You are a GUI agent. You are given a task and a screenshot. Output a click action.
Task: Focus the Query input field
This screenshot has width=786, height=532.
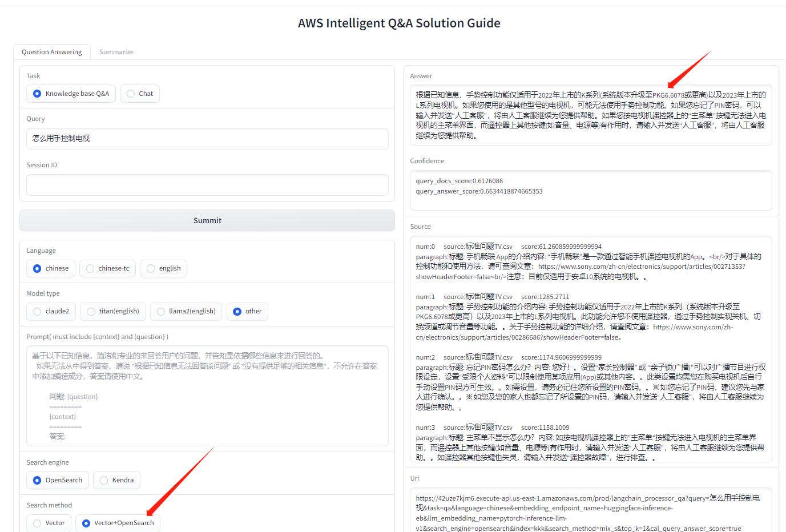click(207, 139)
